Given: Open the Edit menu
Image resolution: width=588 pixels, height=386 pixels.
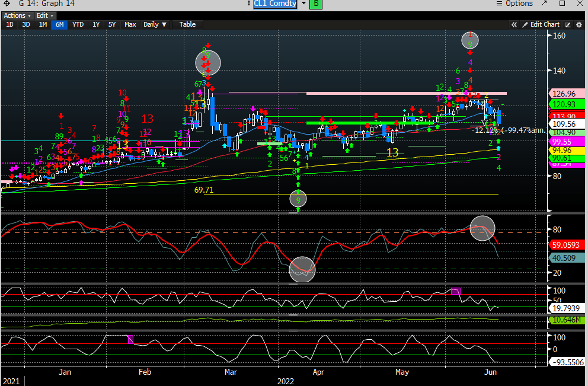Looking at the screenshot, I should pyautogui.click(x=44, y=15).
